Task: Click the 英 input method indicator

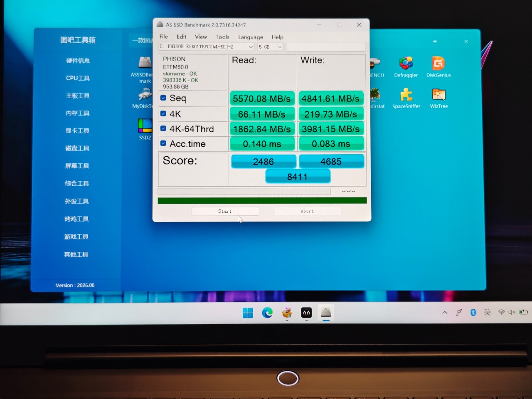Action: (487, 312)
